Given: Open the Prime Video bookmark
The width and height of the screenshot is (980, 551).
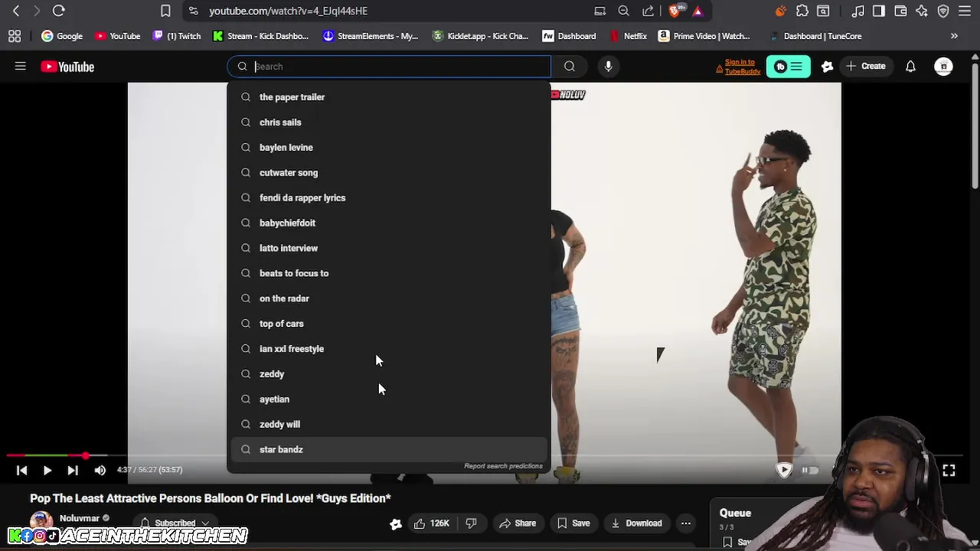Looking at the screenshot, I should [x=704, y=36].
